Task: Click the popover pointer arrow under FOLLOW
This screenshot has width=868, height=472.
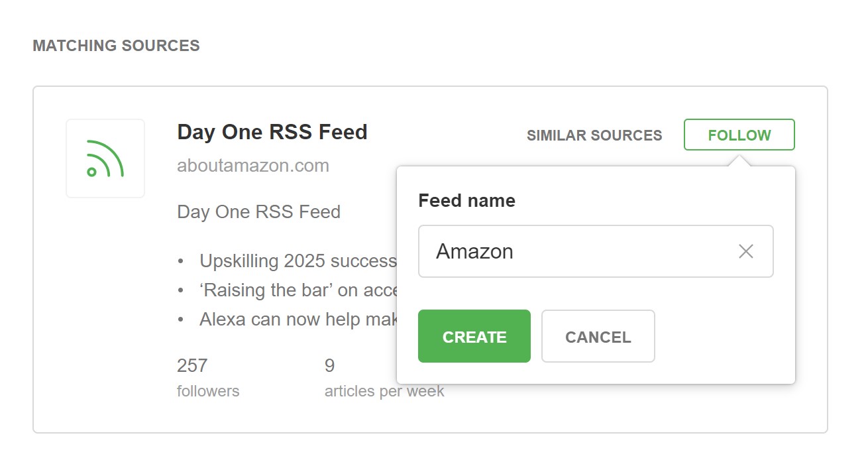Action: (739, 160)
